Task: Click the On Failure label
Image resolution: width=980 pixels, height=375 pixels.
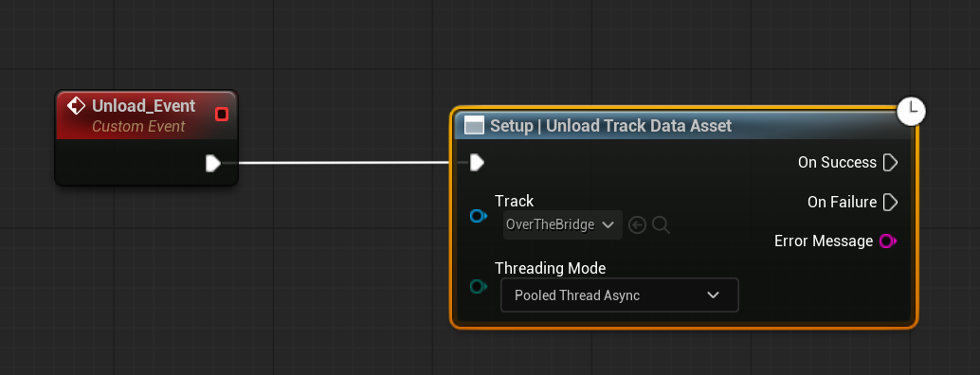Action: coord(842,202)
